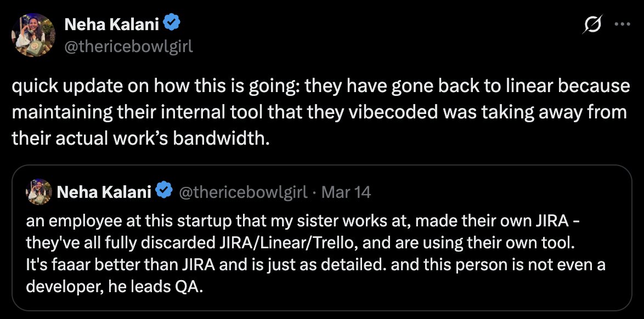Viewport: 644px width, 319px height.
Task: Open profile via top Neha Kalani name
Action: click(x=112, y=24)
